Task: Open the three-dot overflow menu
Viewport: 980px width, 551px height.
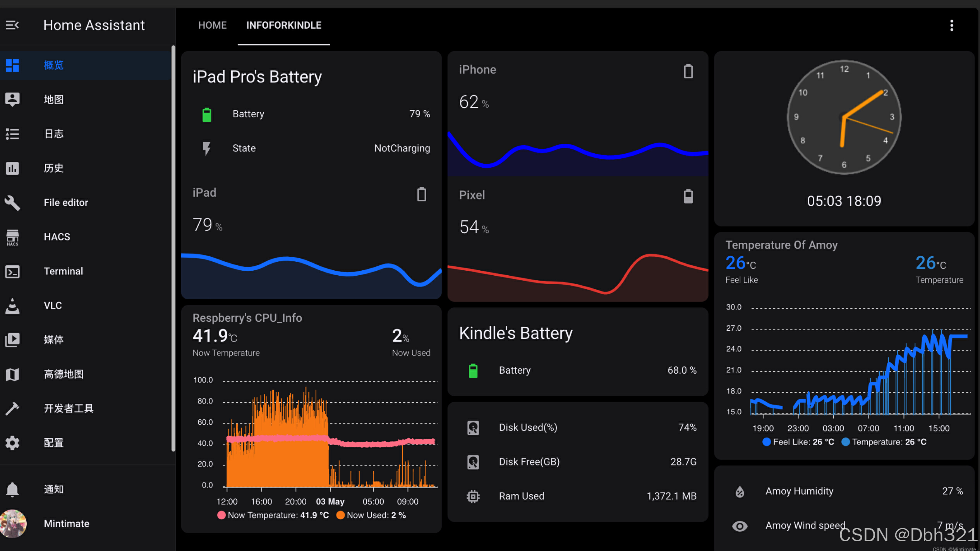Action: 951,26
